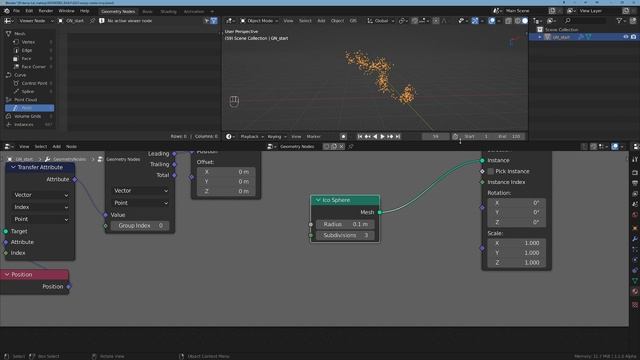Viewport: 640px width, 360px height.
Task: Collapse the Position node
Action: (x=7, y=275)
